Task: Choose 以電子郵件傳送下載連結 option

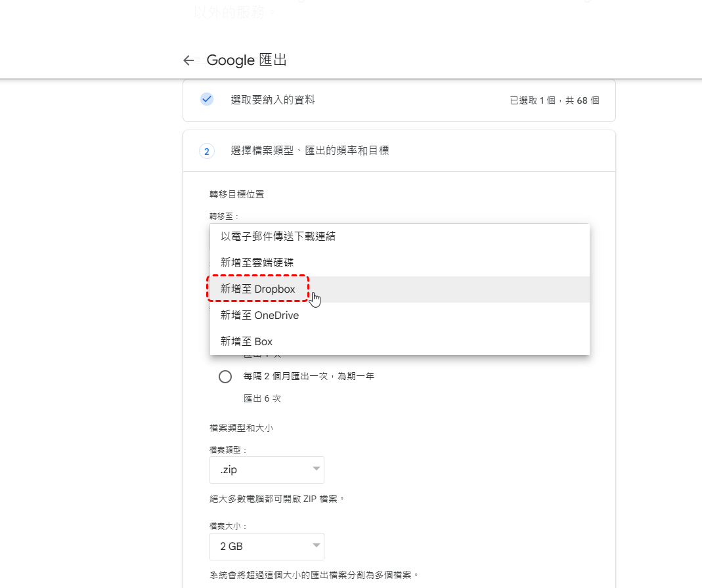Action: coord(399,236)
